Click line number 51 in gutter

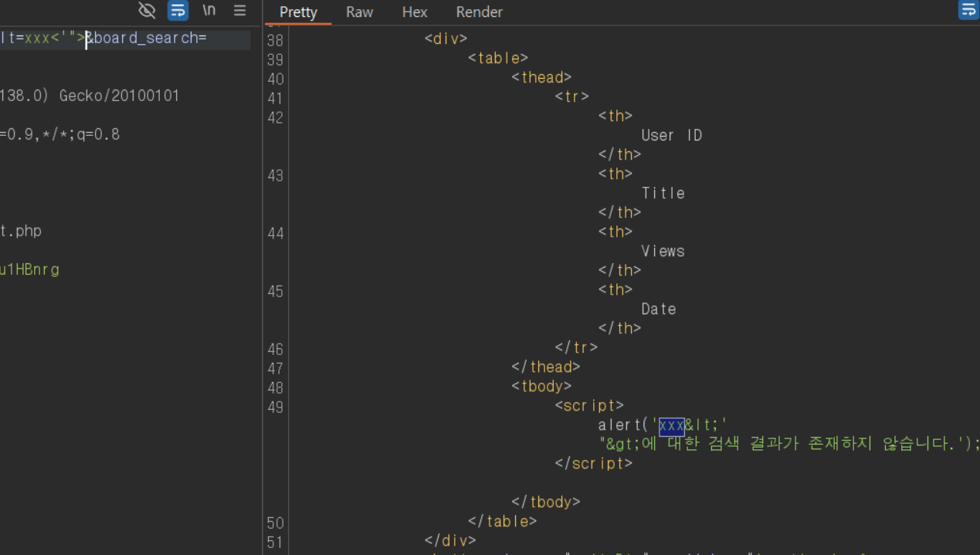pyautogui.click(x=275, y=542)
